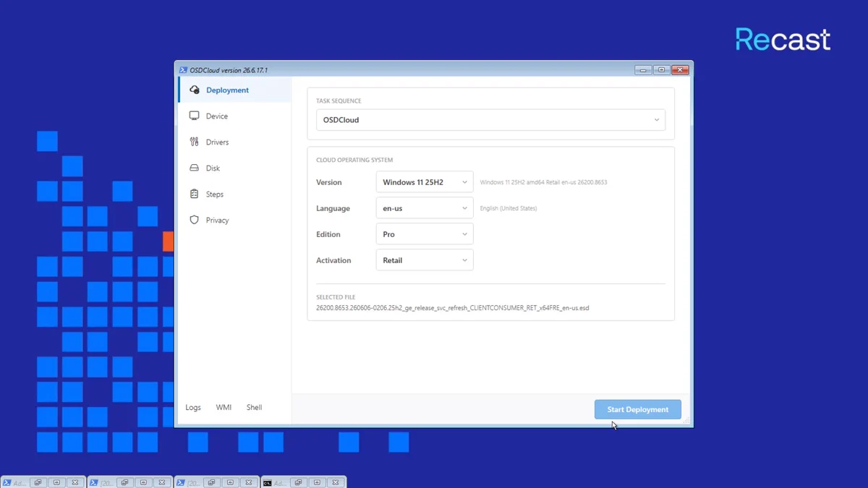Close the OSDCloud window
Image resolution: width=868 pixels, height=488 pixels.
(x=680, y=70)
